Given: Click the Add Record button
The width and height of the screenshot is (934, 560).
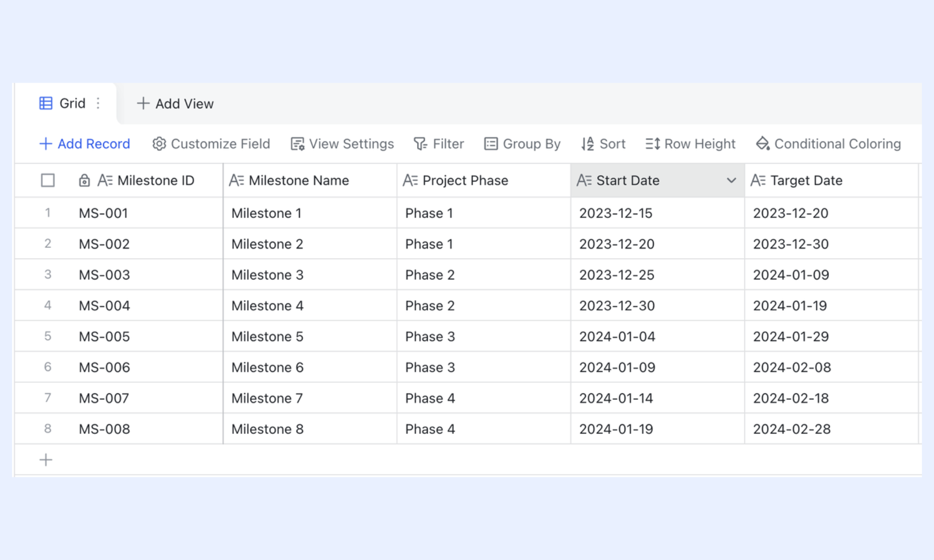Looking at the screenshot, I should pyautogui.click(x=85, y=144).
